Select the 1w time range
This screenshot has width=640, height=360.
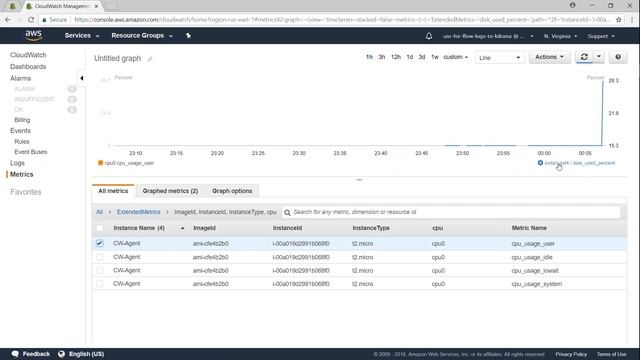435,57
